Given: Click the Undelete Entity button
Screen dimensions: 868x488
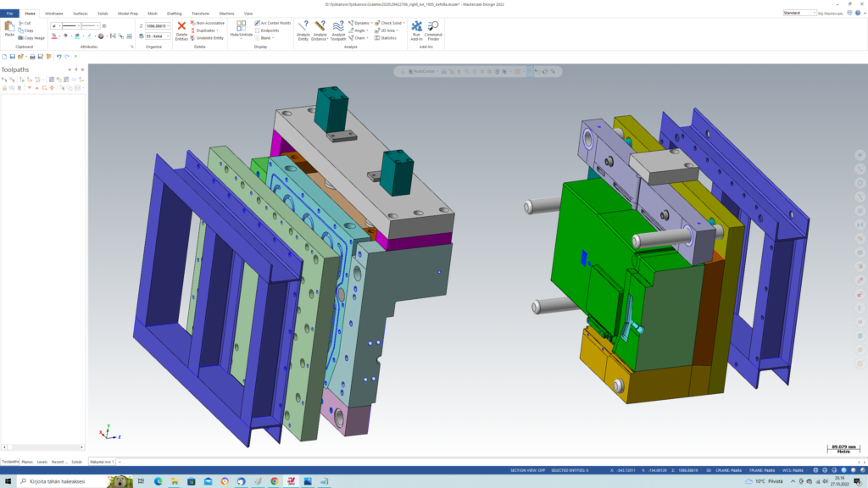Looking at the screenshot, I should pos(207,38).
